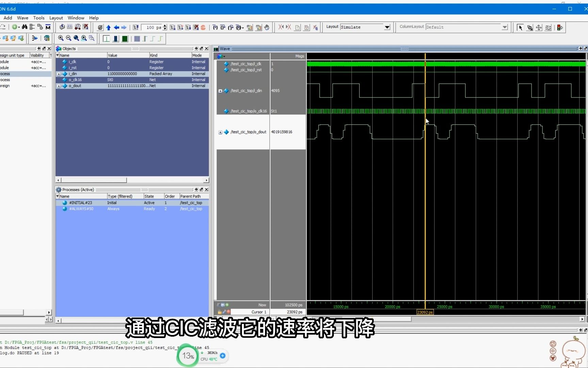The width and height of the screenshot is (588, 368).
Task: Select the #INITIAL#23 process row
Action: point(132,203)
